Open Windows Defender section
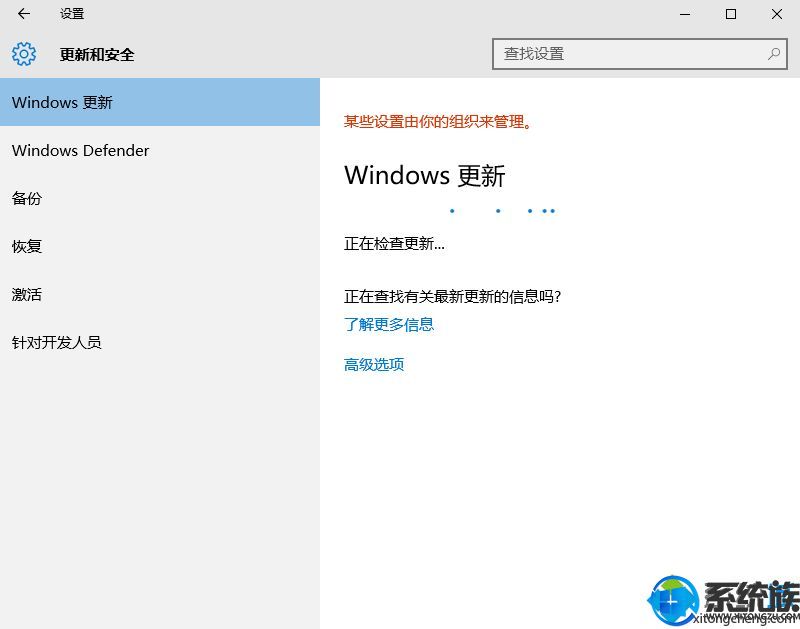800x629 pixels. tap(160, 150)
